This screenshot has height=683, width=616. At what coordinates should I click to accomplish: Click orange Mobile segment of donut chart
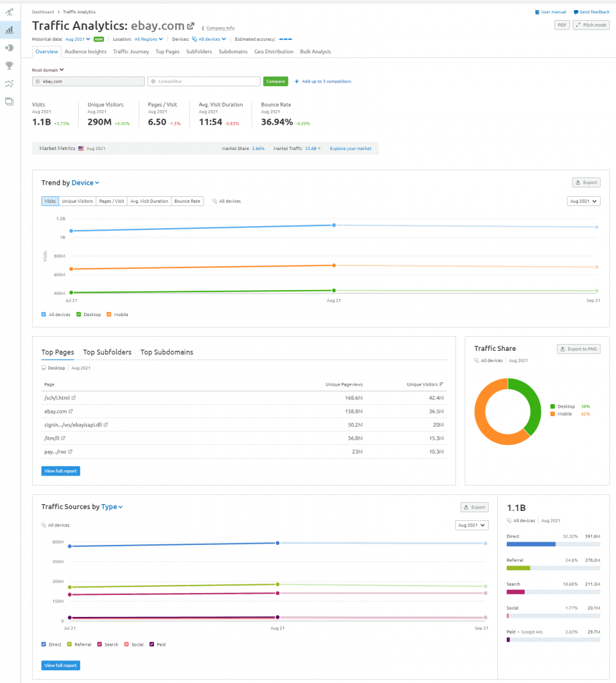pyautogui.click(x=481, y=421)
